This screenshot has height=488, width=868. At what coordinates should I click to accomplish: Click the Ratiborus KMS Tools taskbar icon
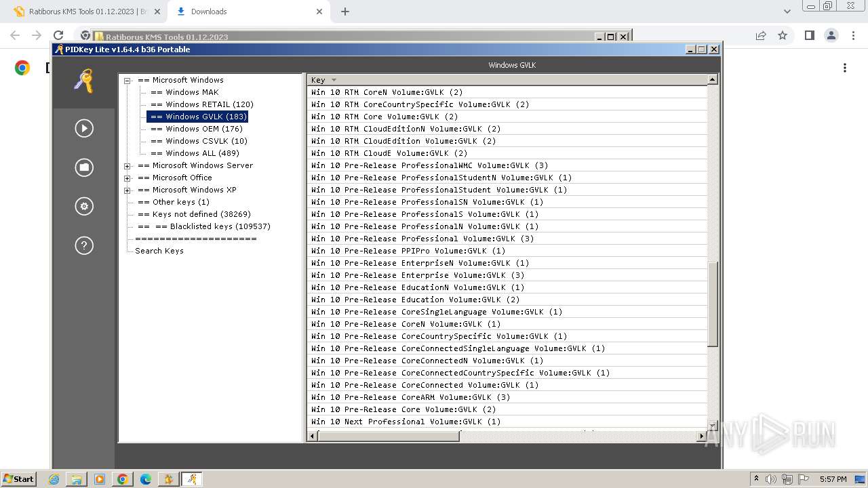169,479
